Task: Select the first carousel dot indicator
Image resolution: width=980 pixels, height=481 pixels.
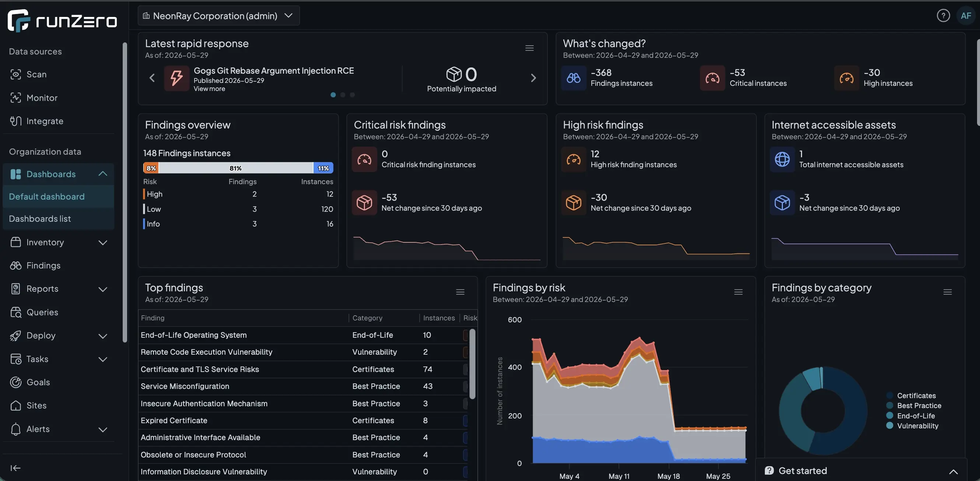Action: 333,95
